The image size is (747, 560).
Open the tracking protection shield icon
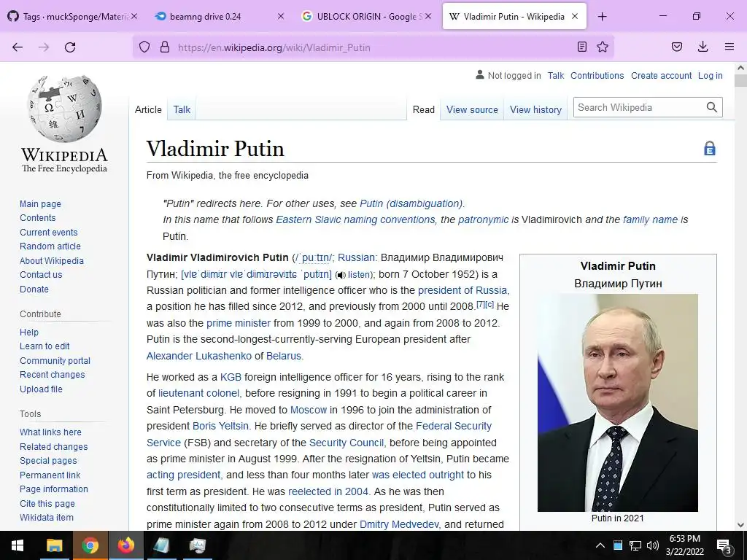pos(144,47)
